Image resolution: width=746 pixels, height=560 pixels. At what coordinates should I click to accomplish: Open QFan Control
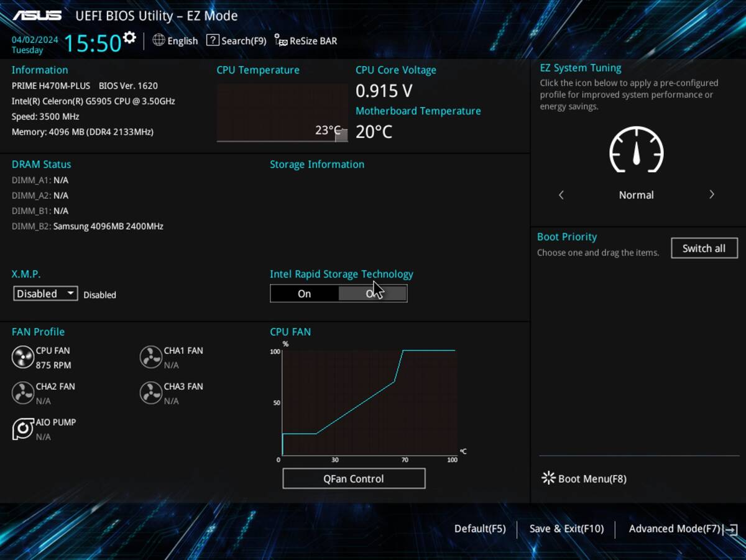click(x=354, y=479)
